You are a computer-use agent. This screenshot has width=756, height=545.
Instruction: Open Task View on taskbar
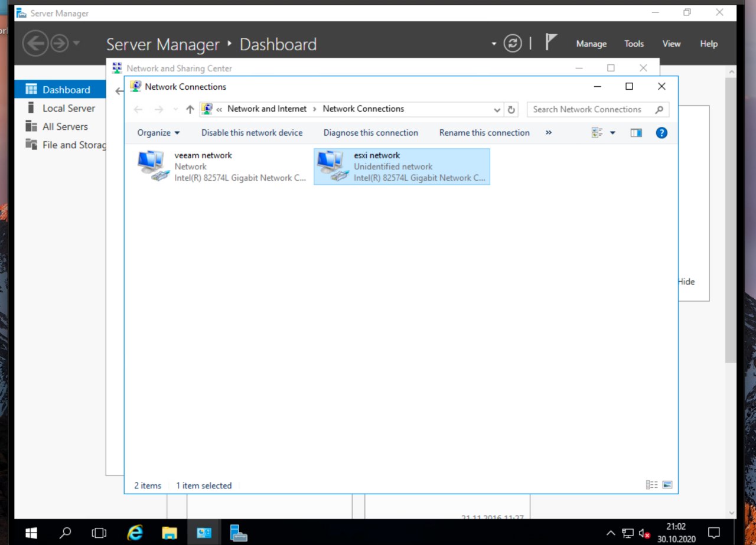(99, 533)
